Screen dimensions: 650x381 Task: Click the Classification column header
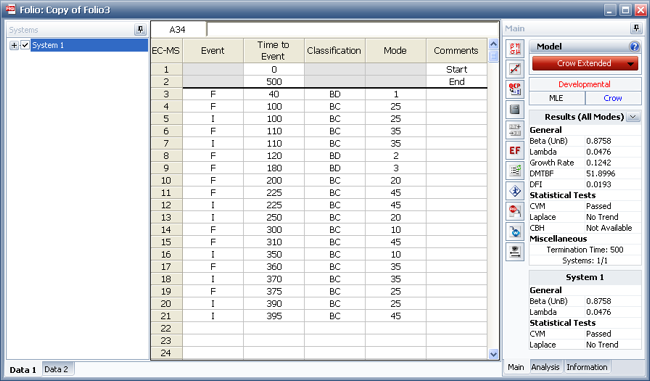click(x=335, y=51)
